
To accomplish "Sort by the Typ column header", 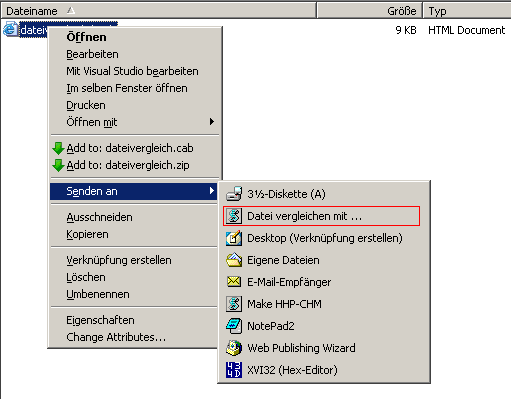I will [467, 11].
